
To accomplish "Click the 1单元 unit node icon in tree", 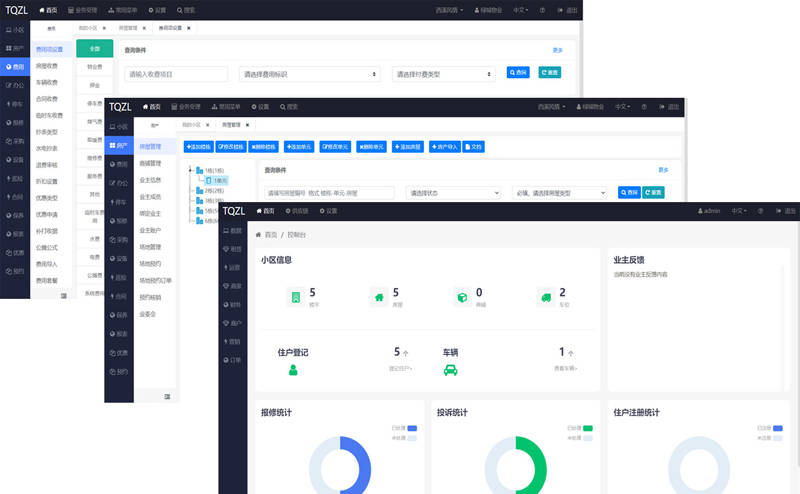I will [209, 181].
